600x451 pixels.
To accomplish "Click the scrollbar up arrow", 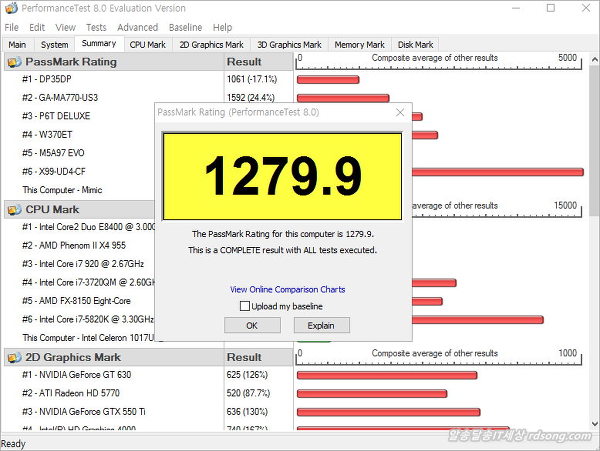I will [x=594, y=60].
